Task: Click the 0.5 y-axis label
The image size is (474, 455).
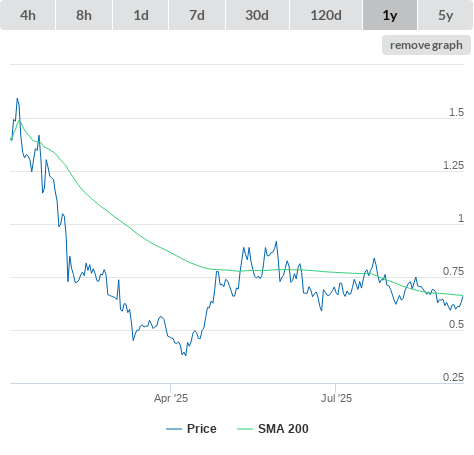Action: [x=456, y=324]
